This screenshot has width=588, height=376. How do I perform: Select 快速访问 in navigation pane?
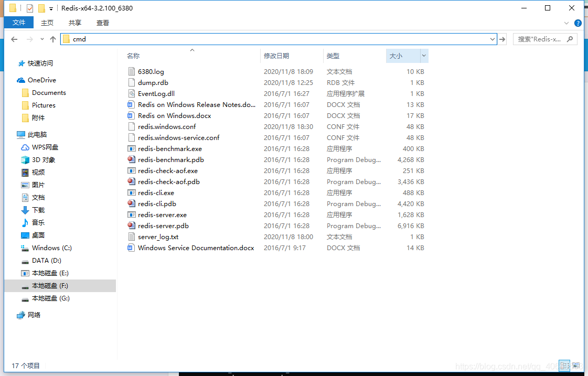(x=40, y=63)
